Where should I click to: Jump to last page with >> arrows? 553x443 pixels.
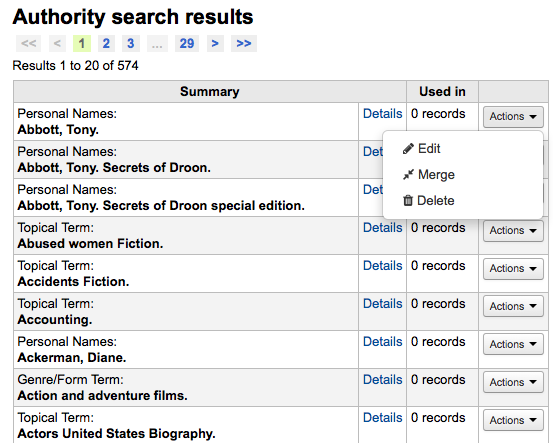pos(244,43)
